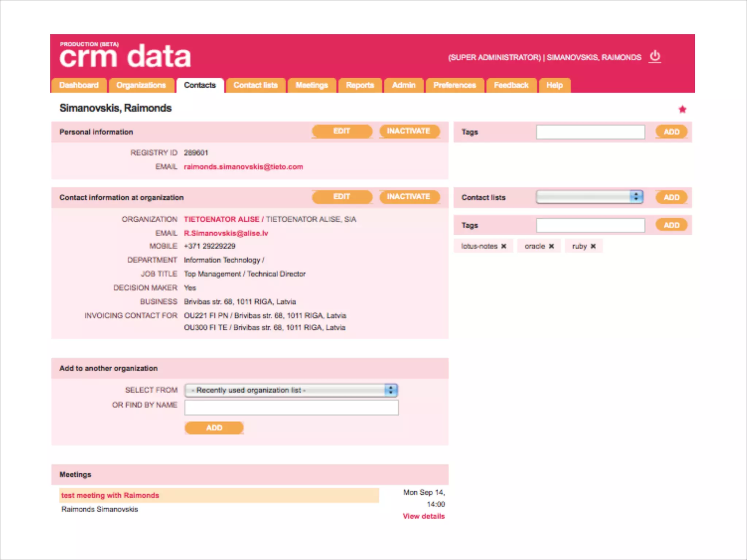Focus the OR FIND BY NAME field

coord(291,408)
